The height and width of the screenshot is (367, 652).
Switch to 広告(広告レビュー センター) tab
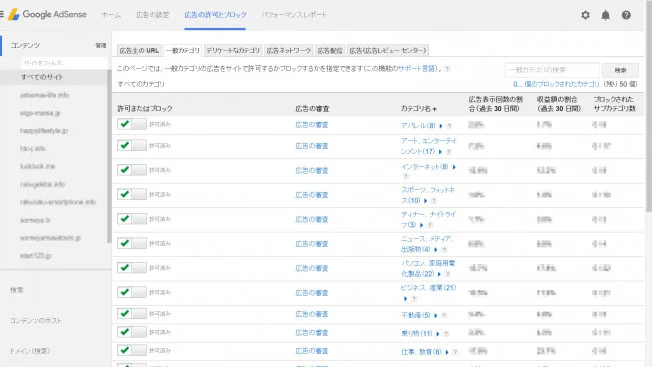click(x=388, y=50)
